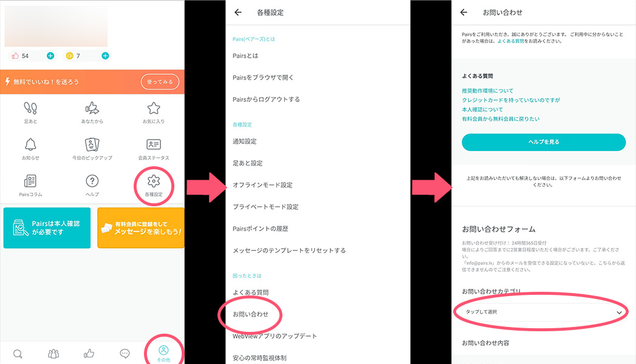This screenshot has height=364, width=636.
Task: Tap the ヘルプを見る button
Action: (x=544, y=142)
